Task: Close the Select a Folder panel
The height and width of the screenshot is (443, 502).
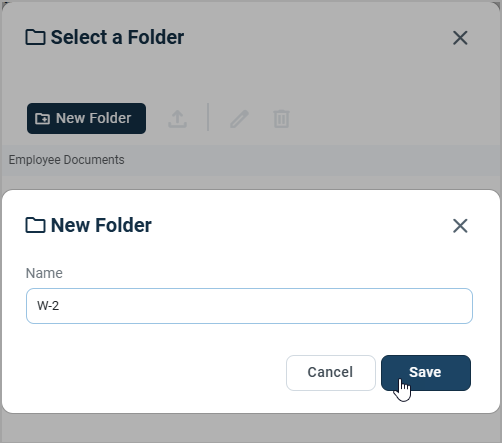Action: [460, 38]
